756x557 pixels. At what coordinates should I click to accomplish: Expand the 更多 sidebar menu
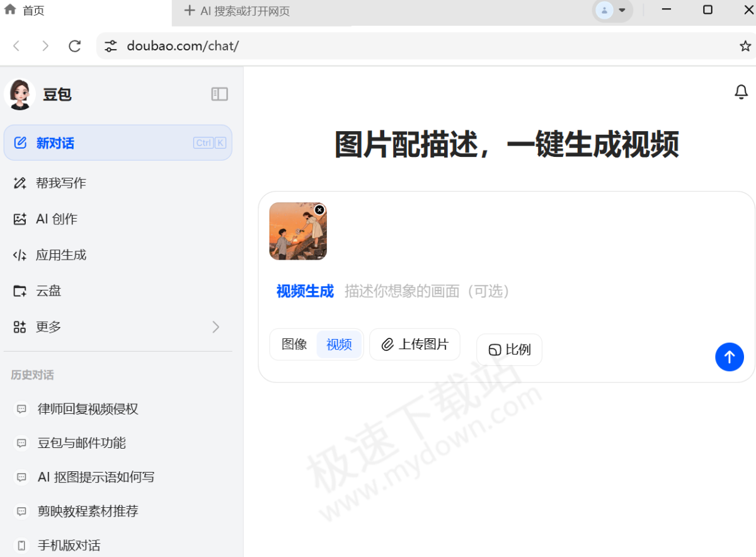(x=58, y=326)
